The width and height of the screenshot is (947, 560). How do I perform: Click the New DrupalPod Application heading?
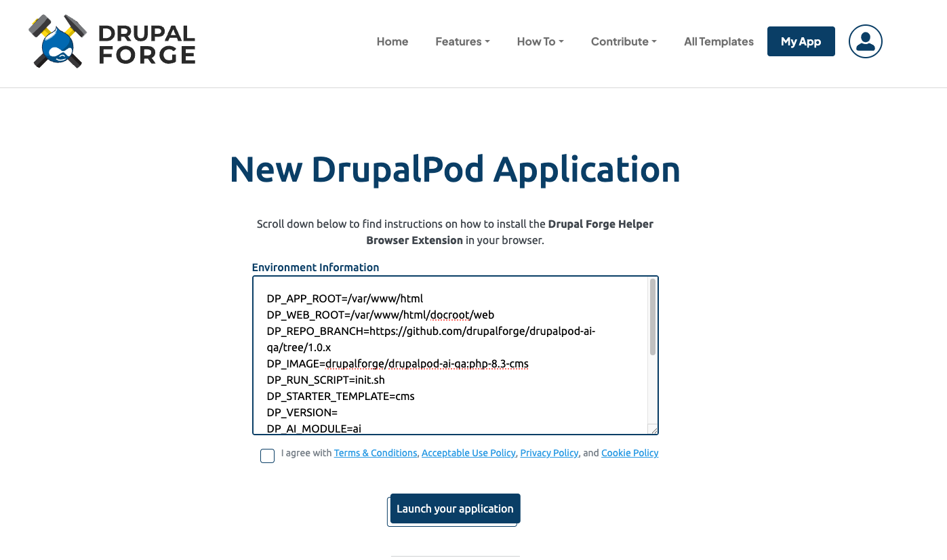pos(455,169)
